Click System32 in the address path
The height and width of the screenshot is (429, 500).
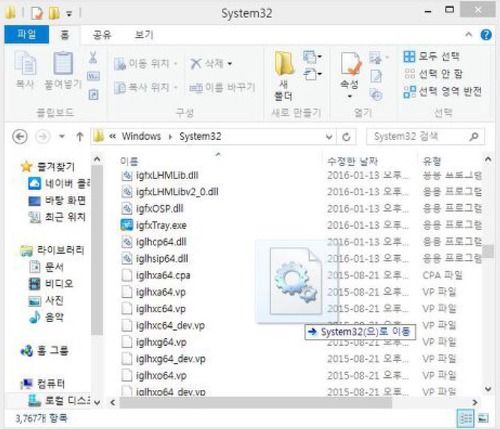coord(200,136)
